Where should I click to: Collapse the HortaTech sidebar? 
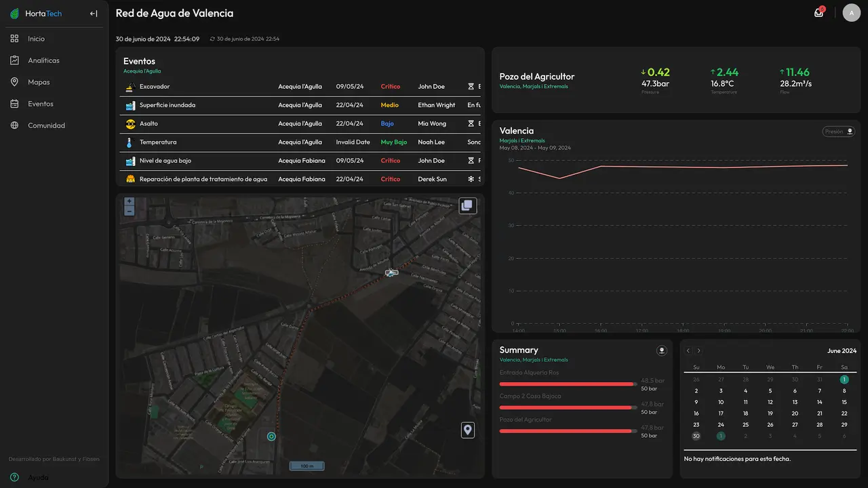[x=94, y=14]
